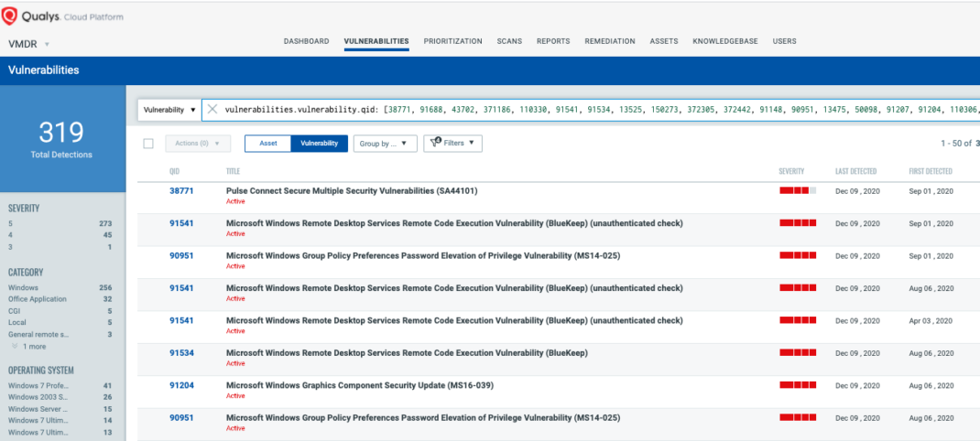
Task: Click inside the QID search query field
Action: [x=586, y=109]
